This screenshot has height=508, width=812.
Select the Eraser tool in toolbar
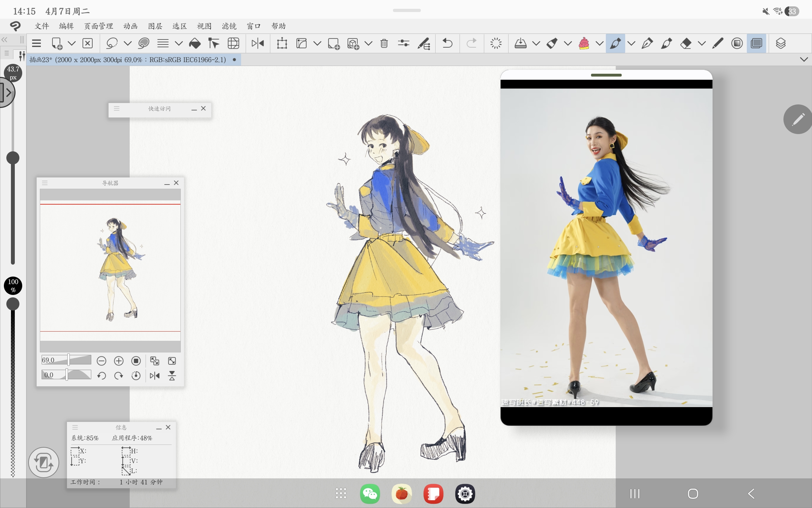pyautogui.click(x=685, y=43)
